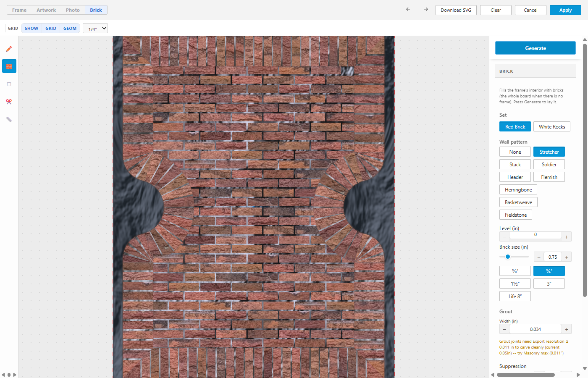Select the Life 8" brick size preset
588x378 pixels.
[x=515, y=296]
